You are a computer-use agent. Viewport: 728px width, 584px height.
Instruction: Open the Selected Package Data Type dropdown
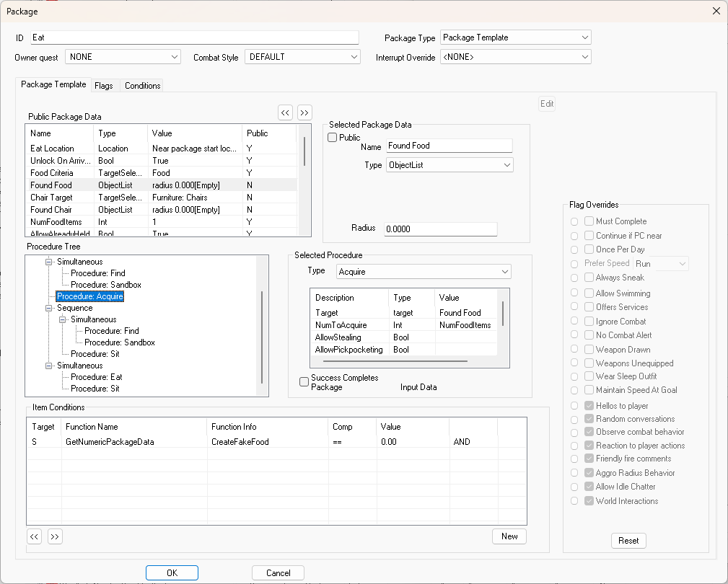tap(449, 165)
